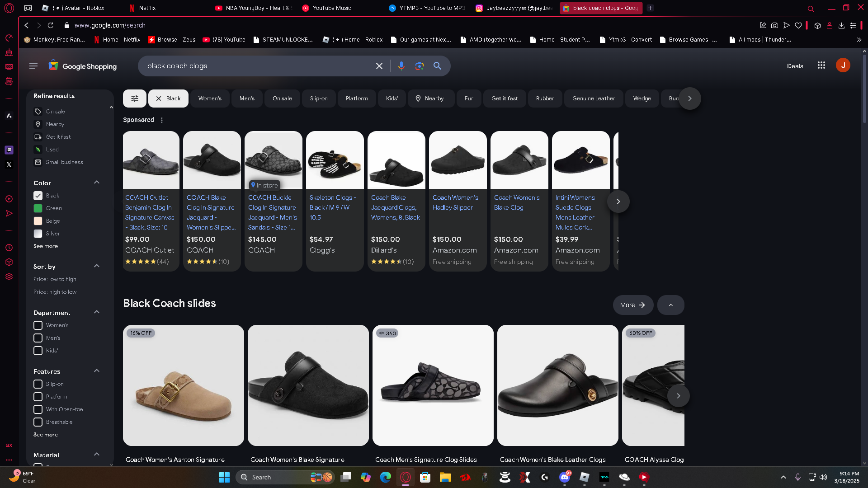
Task: Open Microsoft Store from taskbar
Action: 425,477
